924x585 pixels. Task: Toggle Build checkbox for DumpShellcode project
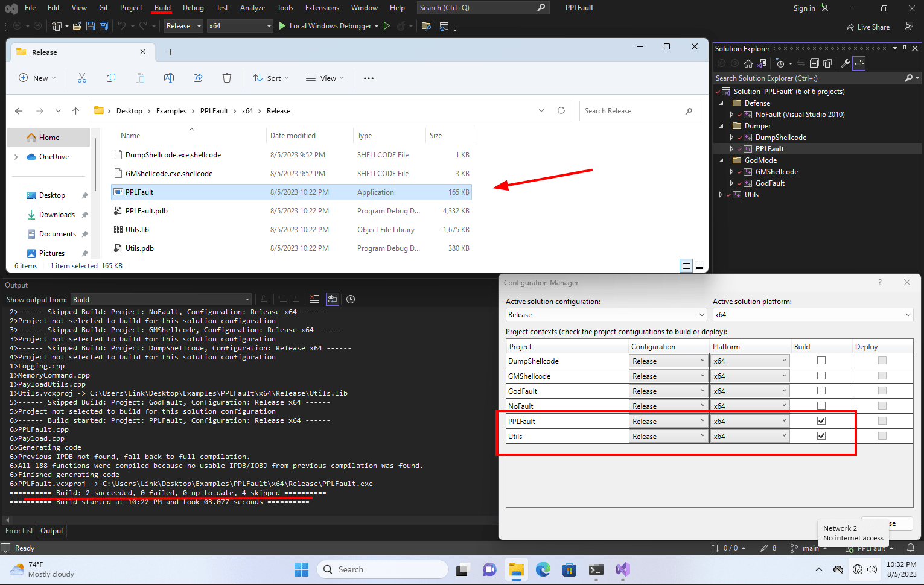click(821, 361)
